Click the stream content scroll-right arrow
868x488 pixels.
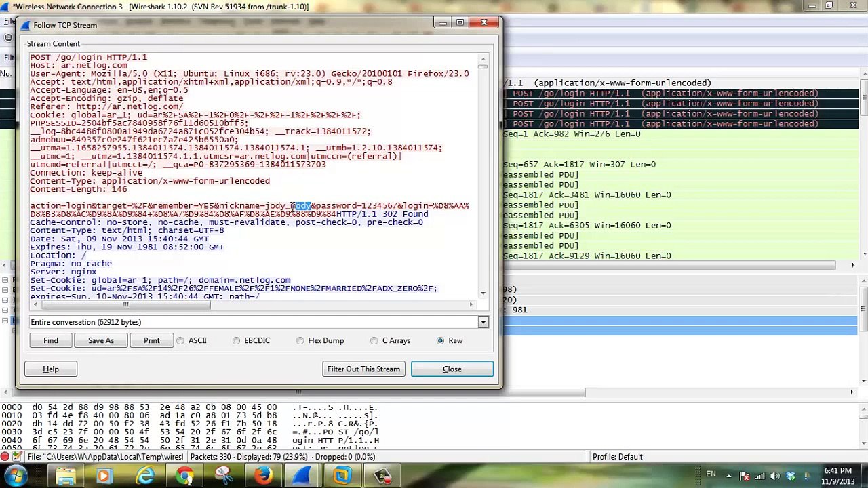[x=471, y=305]
